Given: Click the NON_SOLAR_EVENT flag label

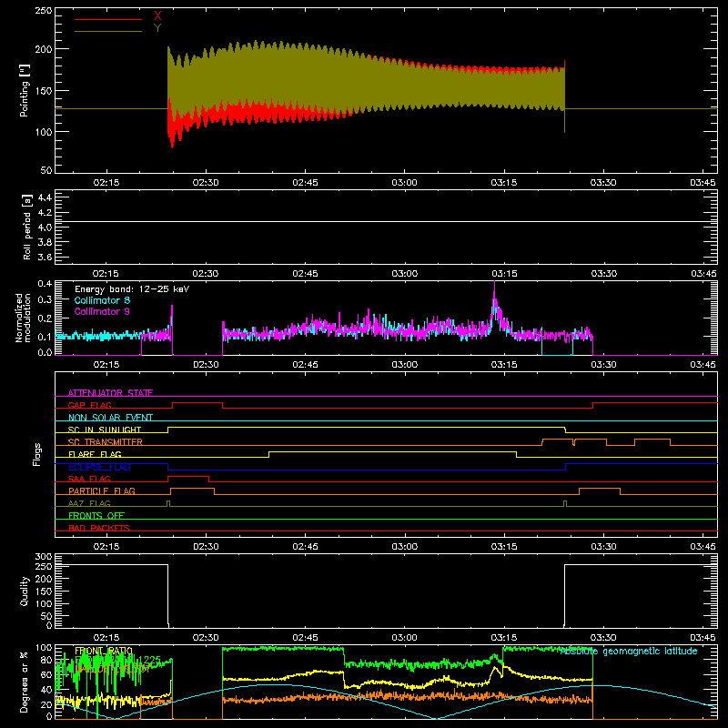Looking at the screenshot, I should coord(110,418).
